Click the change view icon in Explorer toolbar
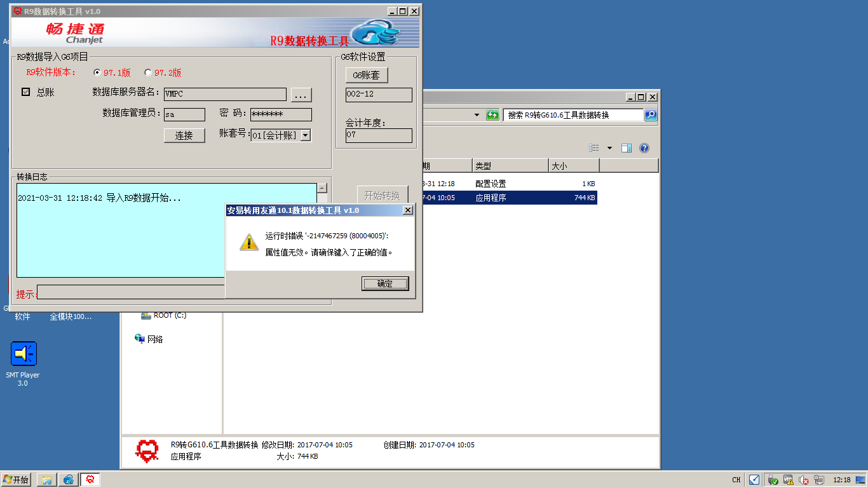 (594, 148)
